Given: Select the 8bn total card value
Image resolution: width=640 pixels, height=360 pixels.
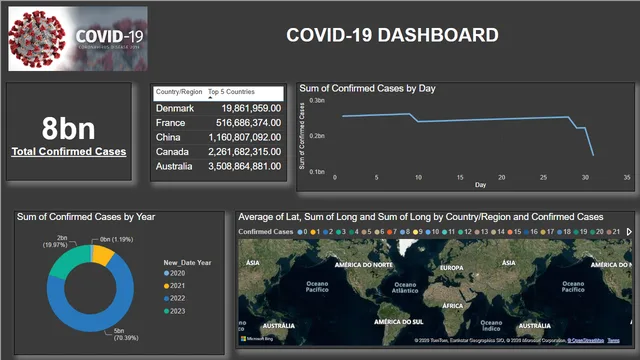Looking at the screenshot, I should click(69, 128).
